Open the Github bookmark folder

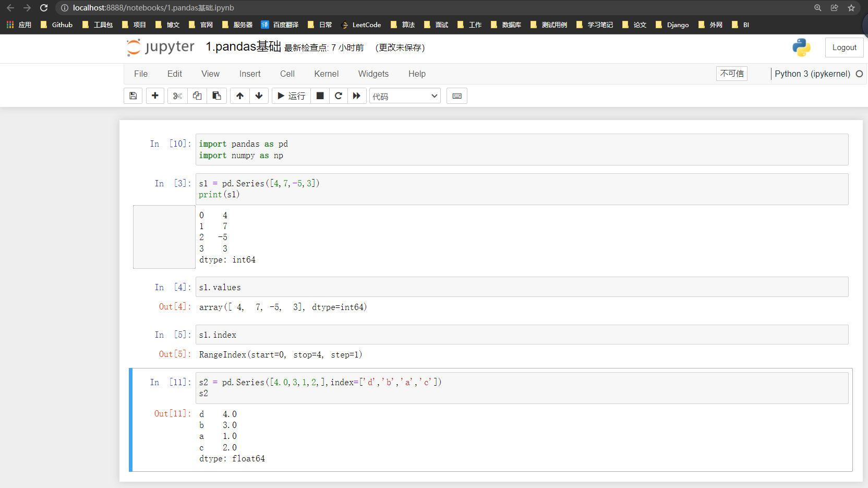pos(56,25)
